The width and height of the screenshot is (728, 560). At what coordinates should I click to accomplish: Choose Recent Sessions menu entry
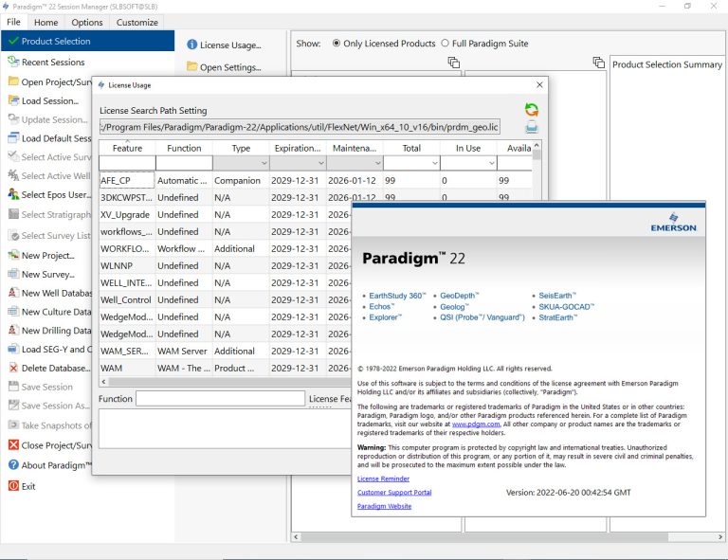coord(53,62)
